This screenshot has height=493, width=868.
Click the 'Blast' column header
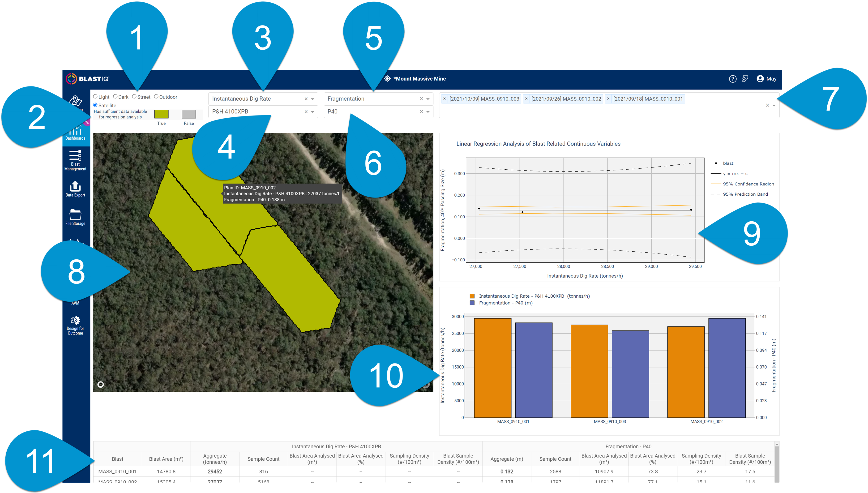(117, 459)
